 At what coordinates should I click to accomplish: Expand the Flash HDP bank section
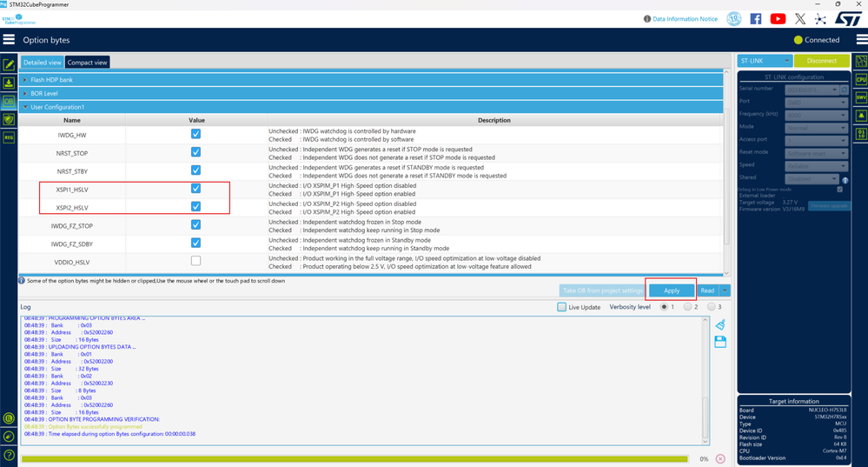(371, 80)
